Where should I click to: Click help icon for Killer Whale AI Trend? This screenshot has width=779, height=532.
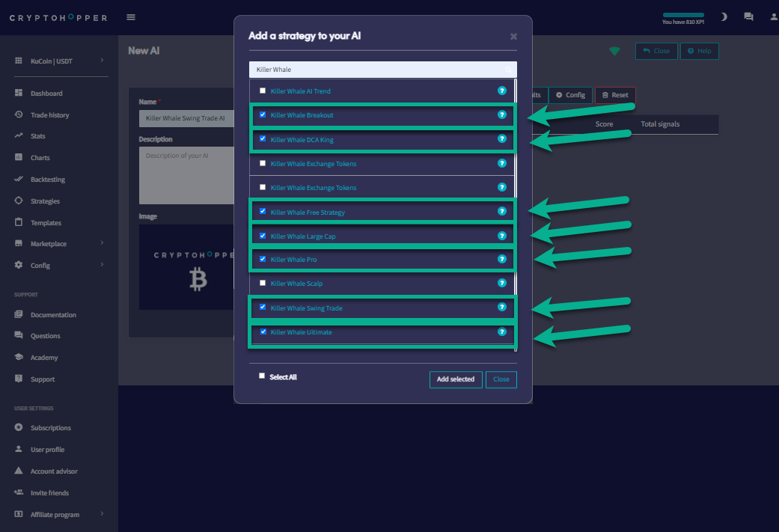coord(502,91)
